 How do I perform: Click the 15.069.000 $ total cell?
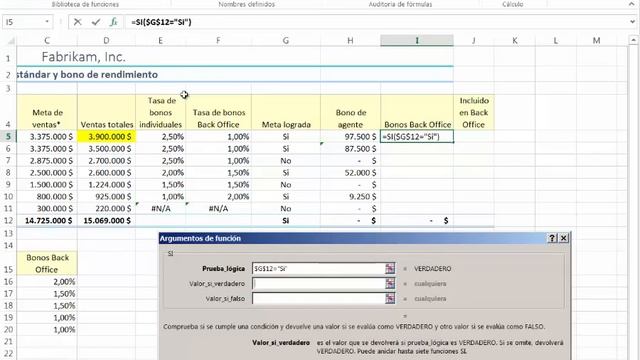point(106,220)
